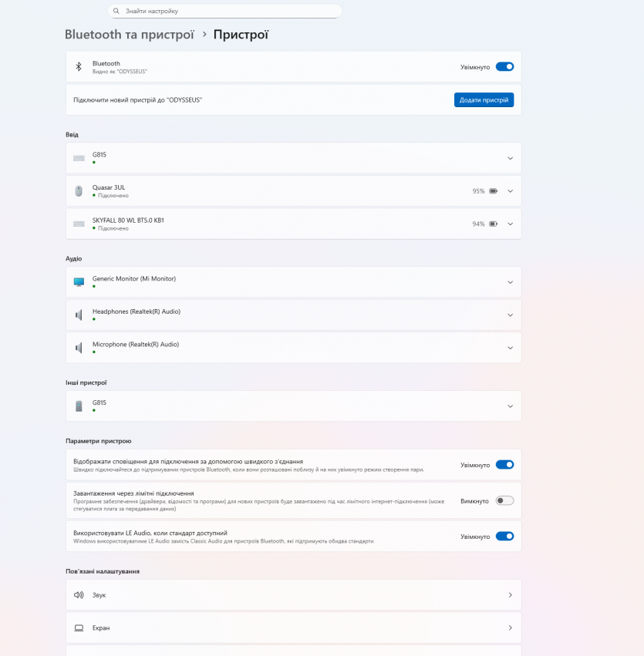Toggle quick pairing notifications switch

point(504,465)
